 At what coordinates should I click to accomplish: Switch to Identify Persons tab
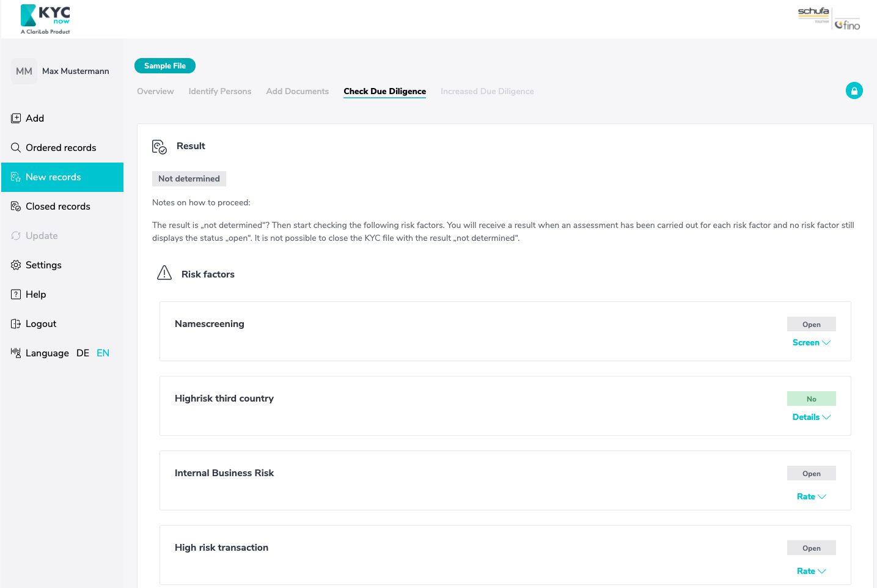pos(220,91)
